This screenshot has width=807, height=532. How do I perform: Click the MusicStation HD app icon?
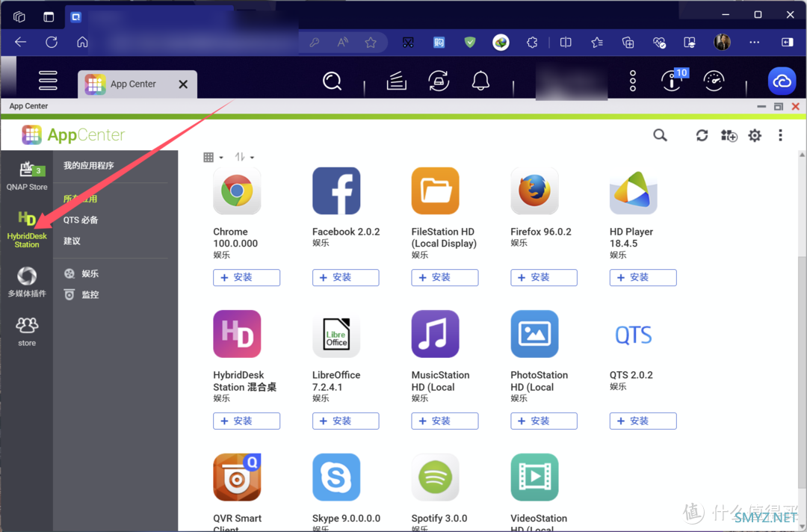(x=435, y=334)
